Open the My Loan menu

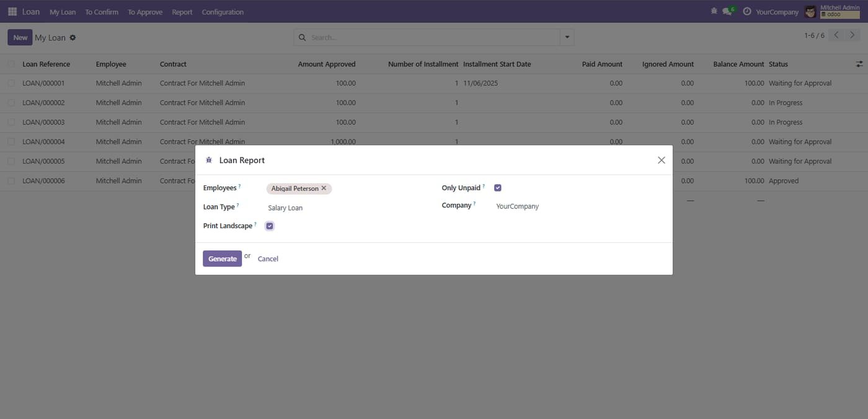coord(63,12)
